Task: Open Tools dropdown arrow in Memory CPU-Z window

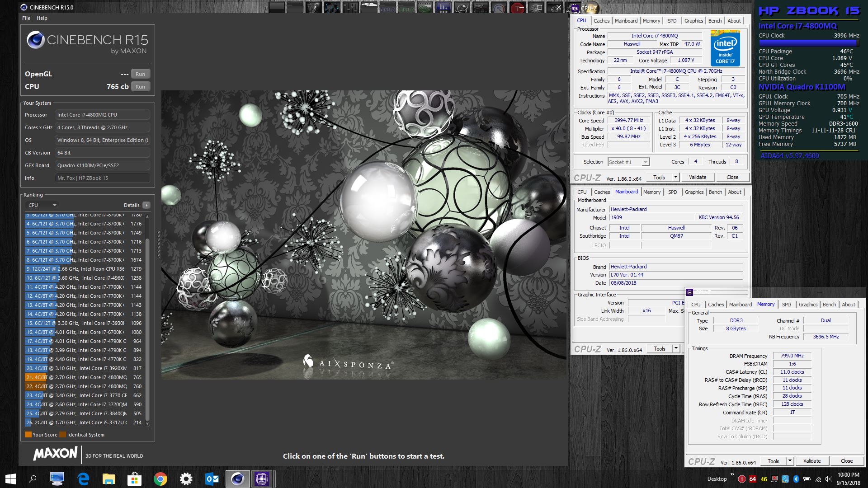Action: pos(790,461)
